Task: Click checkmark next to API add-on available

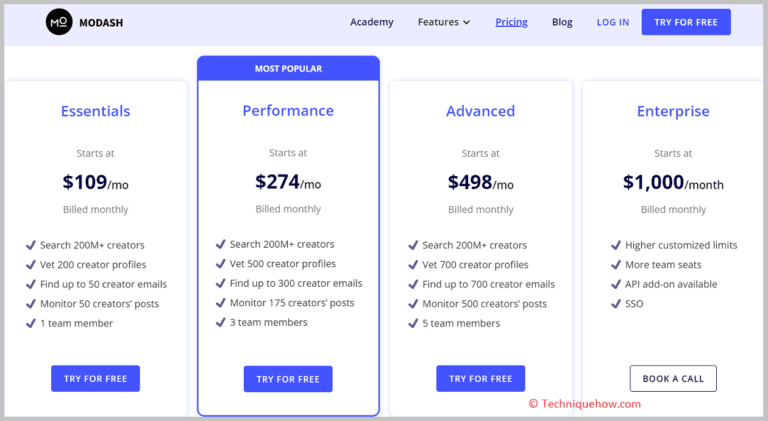Action: pyautogui.click(x=616, y=284)
